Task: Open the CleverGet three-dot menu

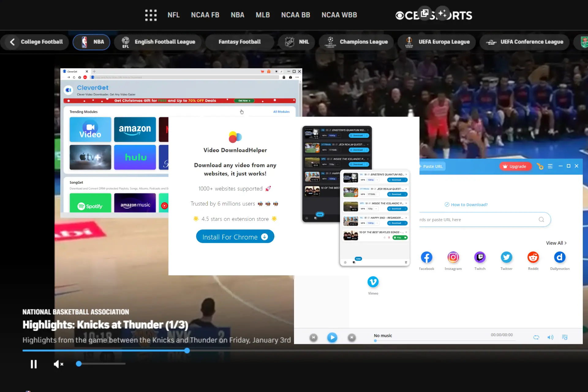Action: pos(297,77)
